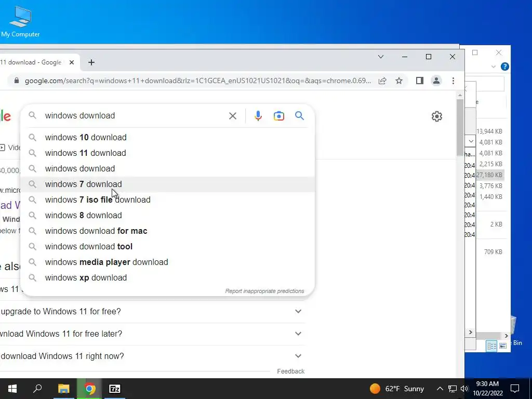532x399 pixels.
Task: Start voice search with microphone icon
Action: 258,116
